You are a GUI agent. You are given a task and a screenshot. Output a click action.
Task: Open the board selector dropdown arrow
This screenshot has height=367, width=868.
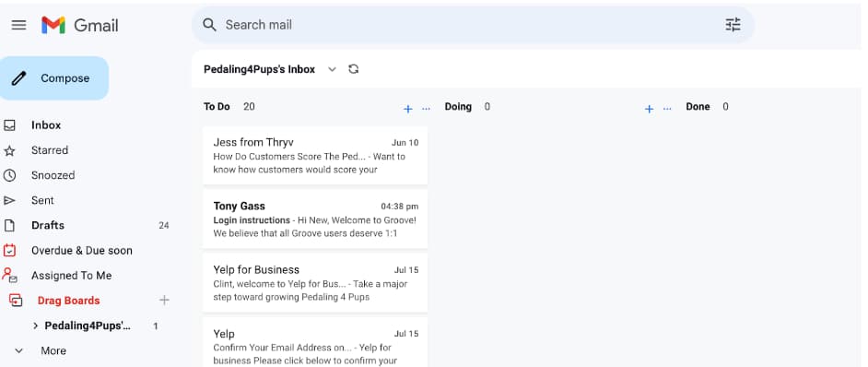332,69
